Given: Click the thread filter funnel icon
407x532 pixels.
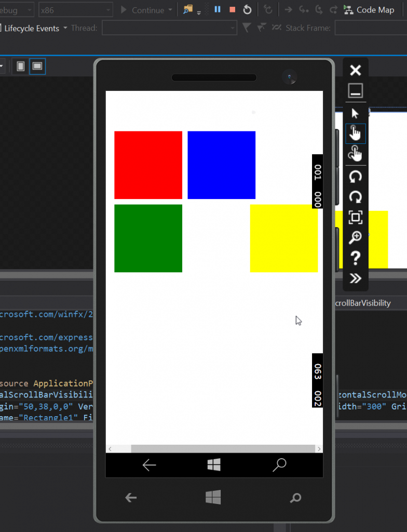Looking at the screenshot, I should (x=247, y=28).
